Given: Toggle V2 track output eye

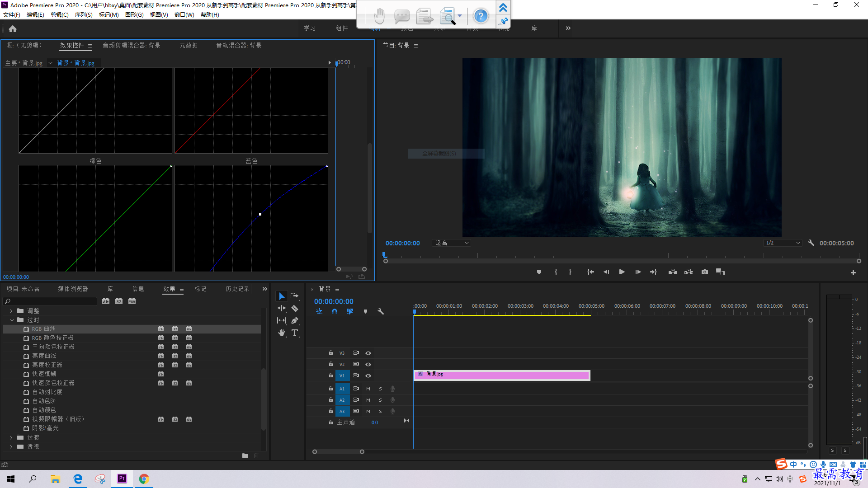Looking at the screenshot, I should click(368, 364).
